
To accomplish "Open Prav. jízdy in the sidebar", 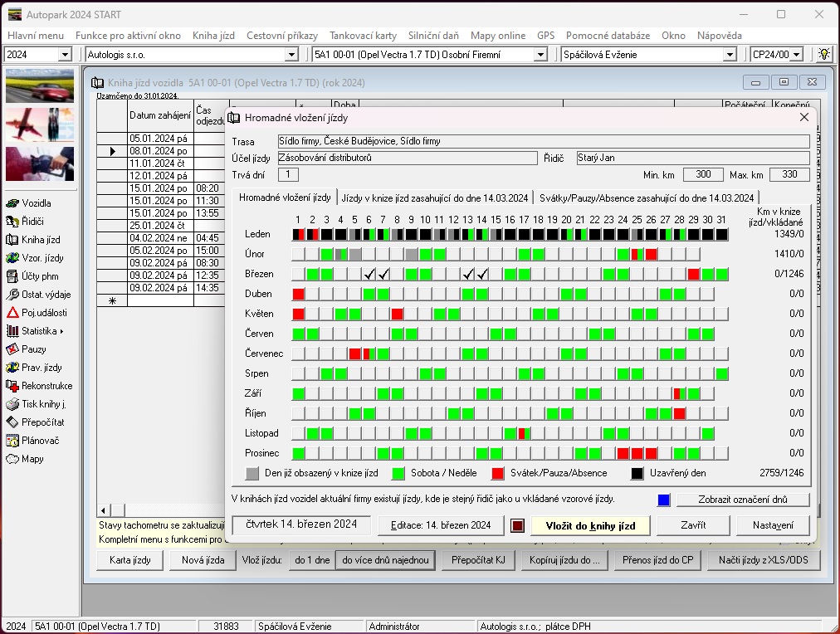I will point(34,368).
